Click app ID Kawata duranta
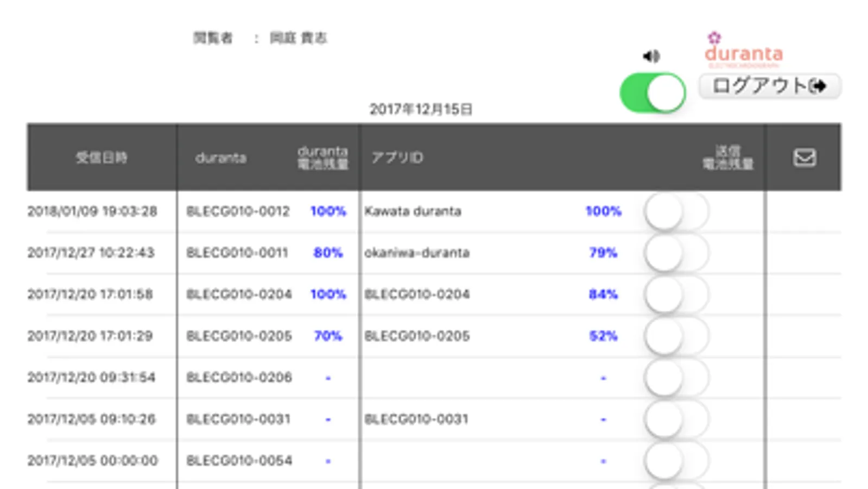This screenshot has width=868, height=489. click(x=413, y=211)
